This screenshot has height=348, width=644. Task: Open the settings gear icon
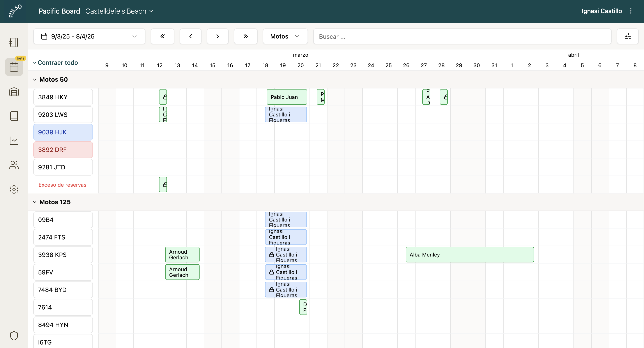coord(14,189)
